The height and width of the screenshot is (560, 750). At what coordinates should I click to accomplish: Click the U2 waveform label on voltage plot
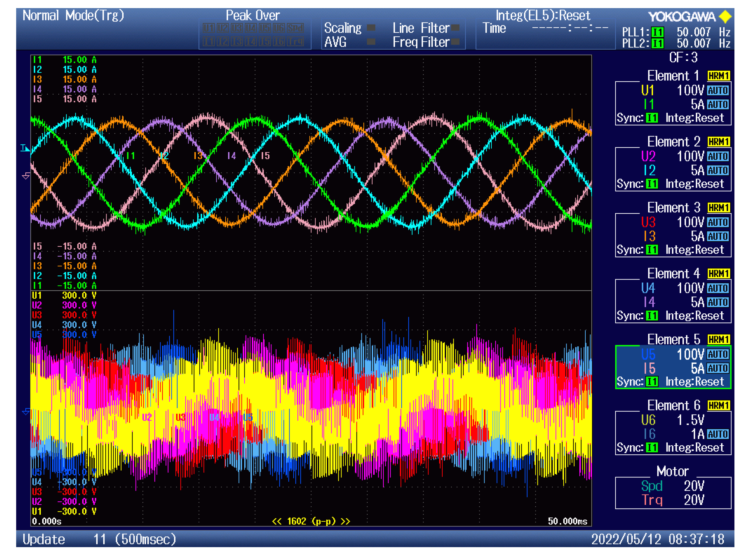point(147,417)
